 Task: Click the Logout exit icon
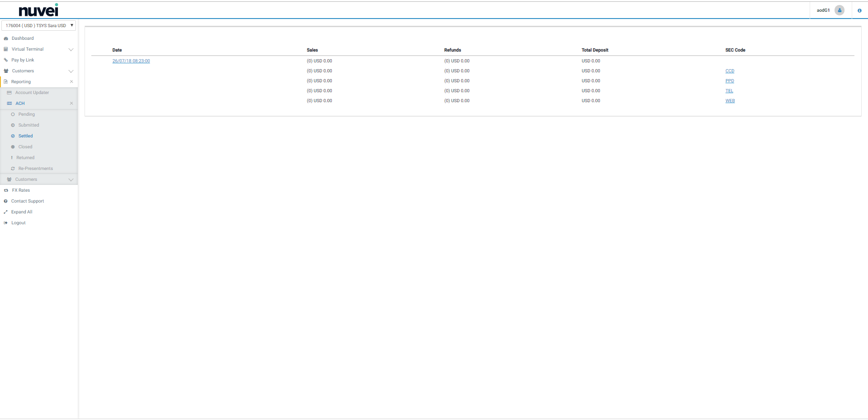tap(6, 223)
